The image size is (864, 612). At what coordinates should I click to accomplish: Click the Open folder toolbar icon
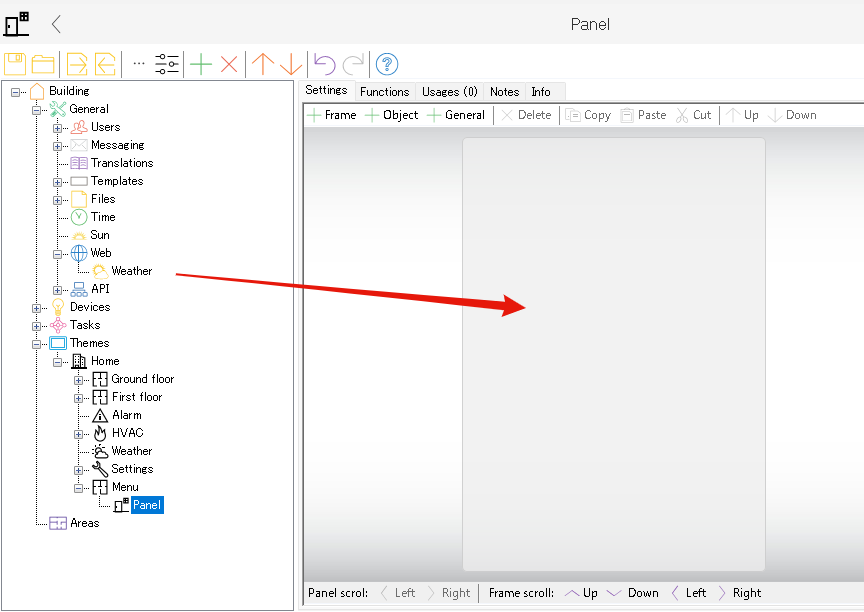click(43, 64)
